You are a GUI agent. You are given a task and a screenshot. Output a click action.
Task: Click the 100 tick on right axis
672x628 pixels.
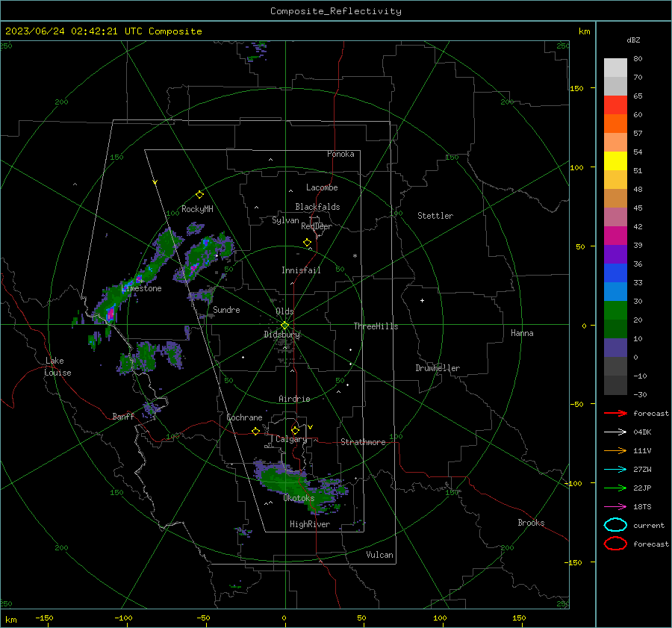pos(576,167)
